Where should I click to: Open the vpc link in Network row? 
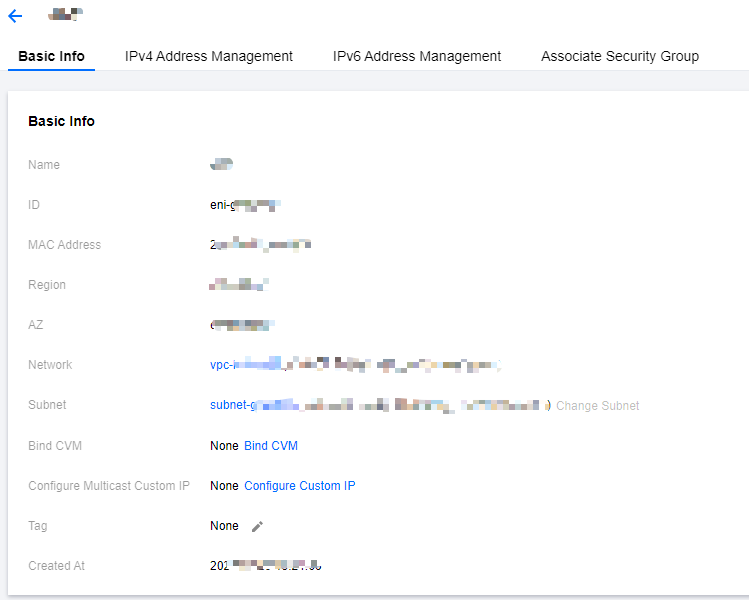[x=355, y=365]
